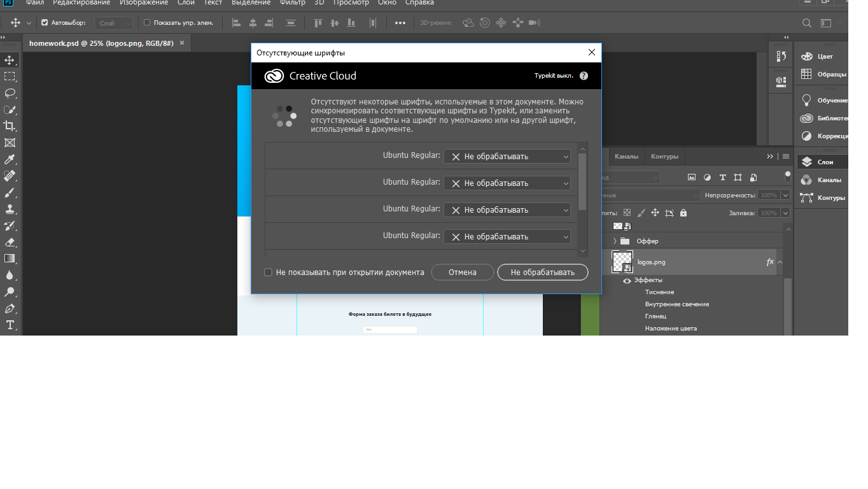The image size is (868, 489).
Task: Select the Healing Brush tool
Action: click(10, 176)
